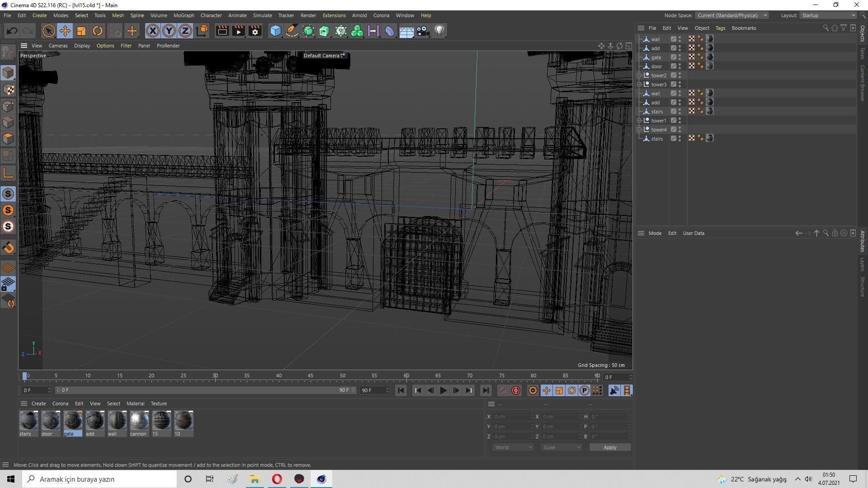868x488 pixels.
Task: Expand the tower3 object
Action: click(x=639, y=84)
